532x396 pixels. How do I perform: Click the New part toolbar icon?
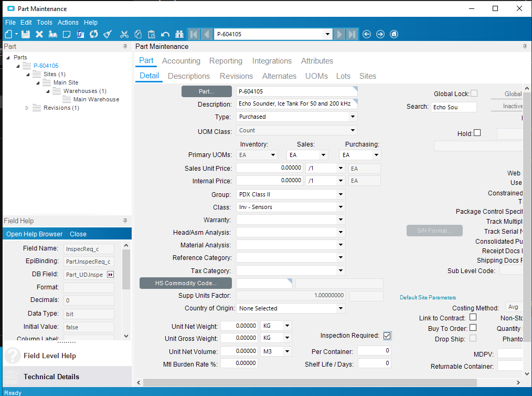9,34
